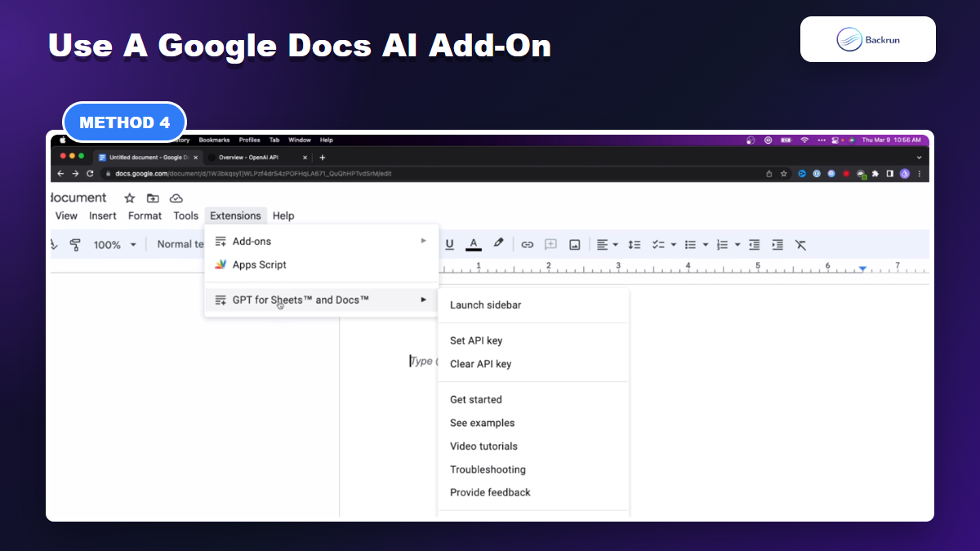Click the decrease indent icon
The height and width of the screenshot is (551, 980).
[x=755, y=244]
